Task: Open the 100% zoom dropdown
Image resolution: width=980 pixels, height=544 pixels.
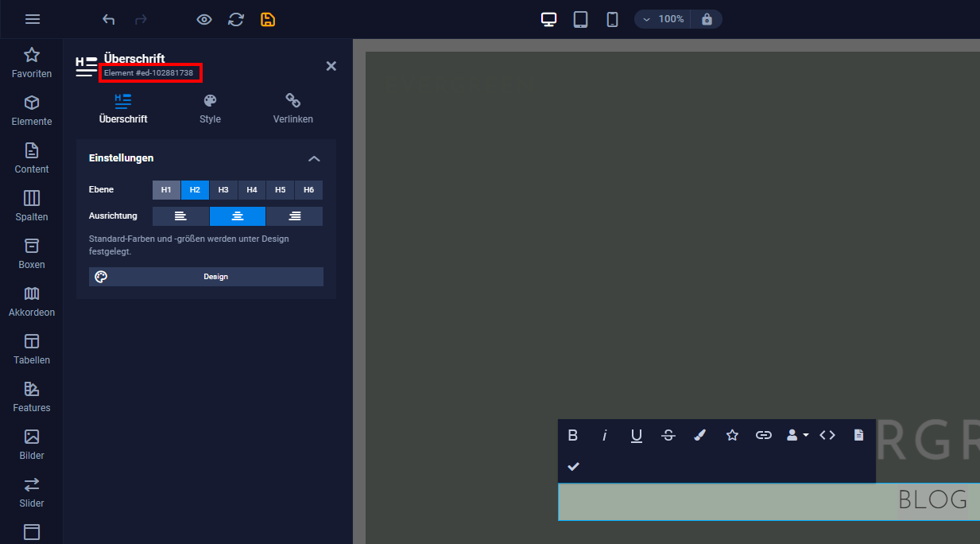Action: coord(662,19)
